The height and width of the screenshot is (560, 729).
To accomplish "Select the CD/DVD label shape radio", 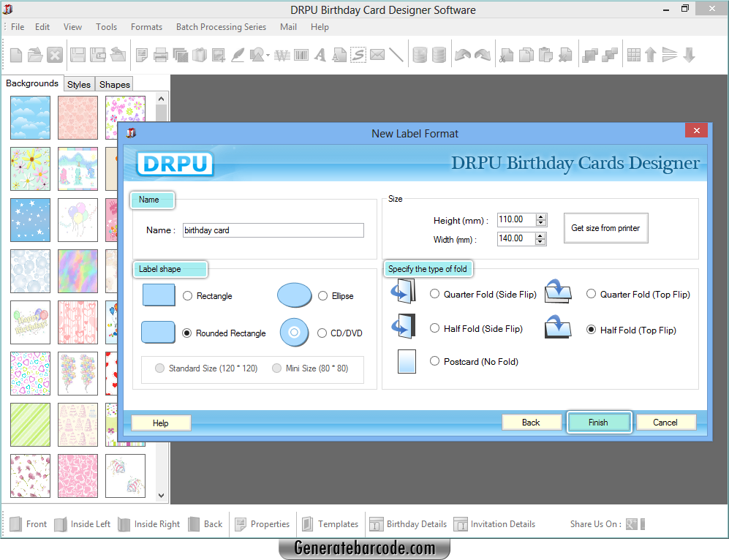I will click(x=322, y=333).
